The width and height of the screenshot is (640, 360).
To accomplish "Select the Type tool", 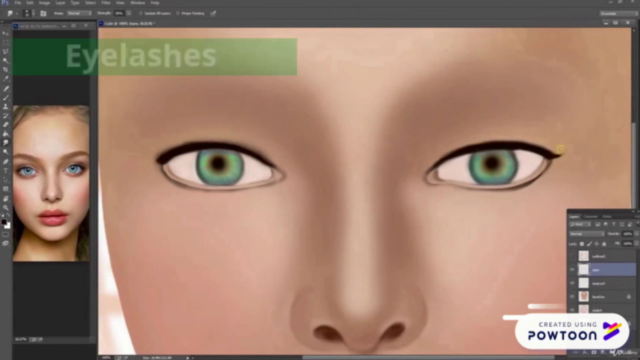I will click(x=6, y=171).
